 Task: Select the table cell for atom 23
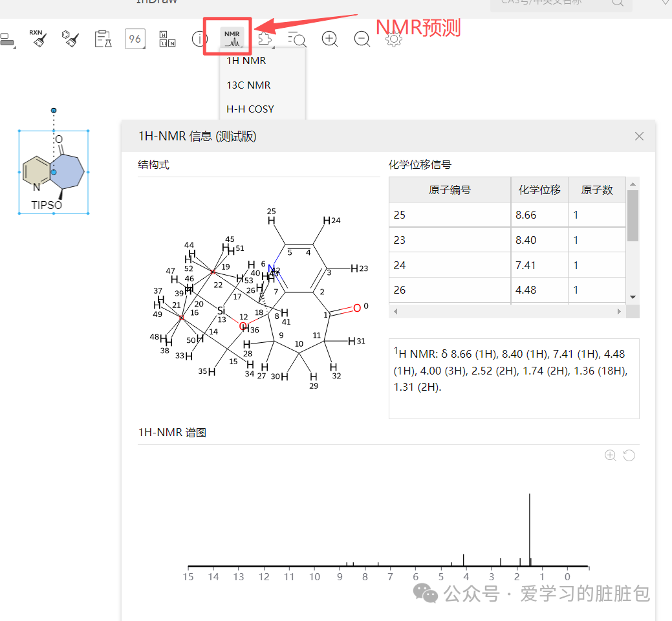click(450, 240)
